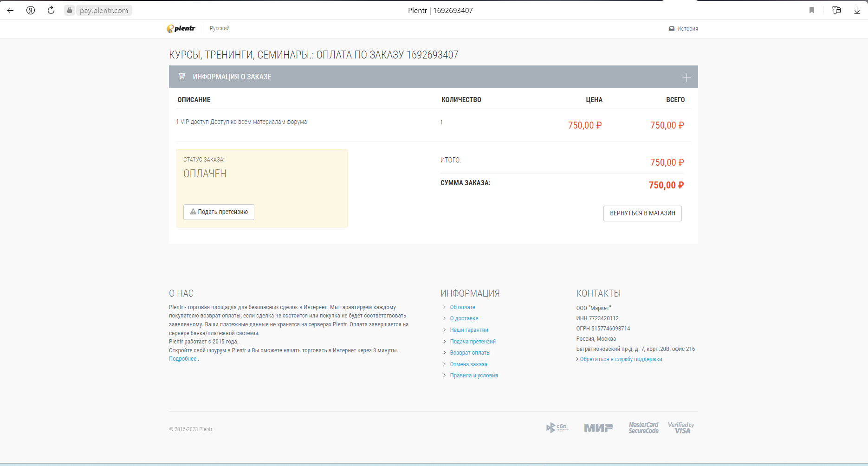Open the История link
The image size is (868, 466).
pos(683,29)
